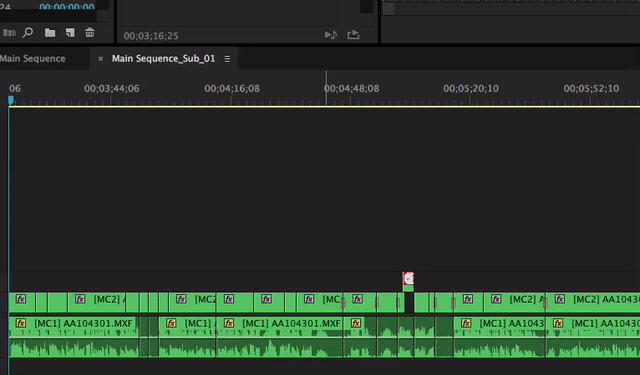Select the Main Sequence_Sub_01 tab

163,58
